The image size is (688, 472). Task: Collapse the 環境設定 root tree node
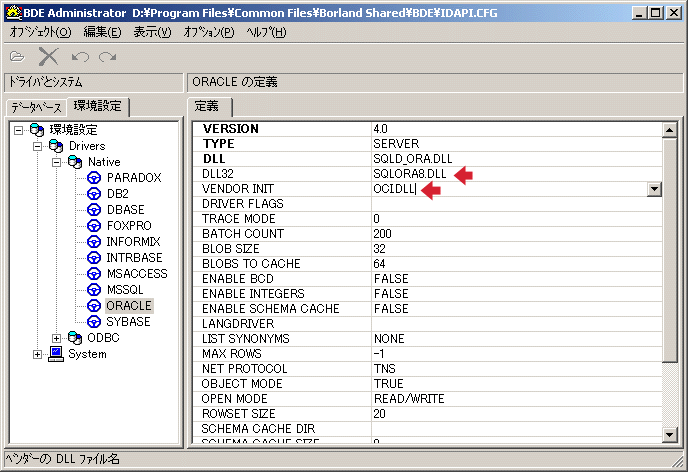18,130
